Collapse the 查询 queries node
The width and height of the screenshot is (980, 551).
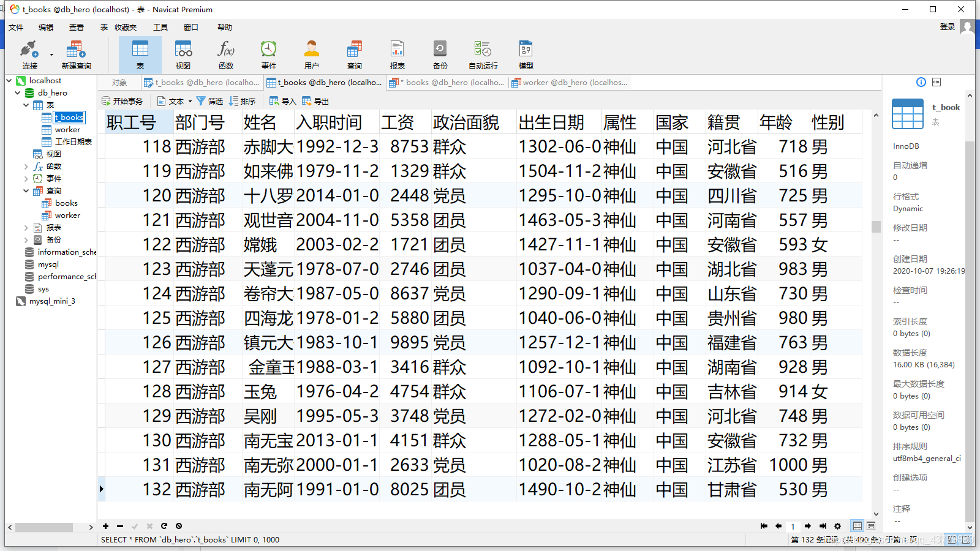pyautogui.click(x=26, y=190)
